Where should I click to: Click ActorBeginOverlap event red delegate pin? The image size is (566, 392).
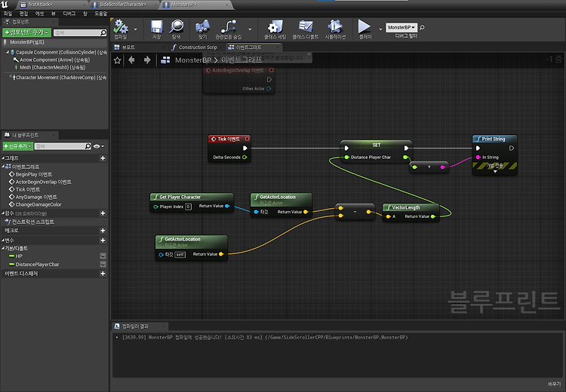click(x=272, y=70)
